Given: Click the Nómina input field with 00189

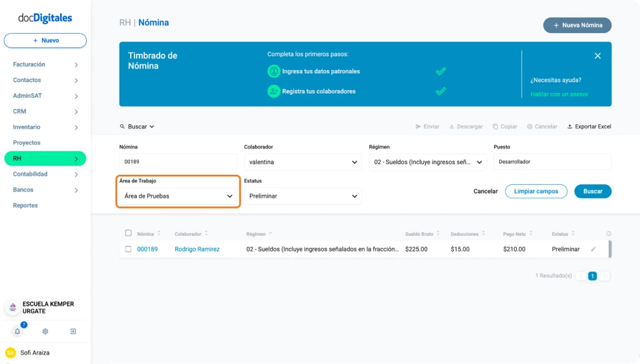Looking at the screenshot, I should click(x=178, y=162).
